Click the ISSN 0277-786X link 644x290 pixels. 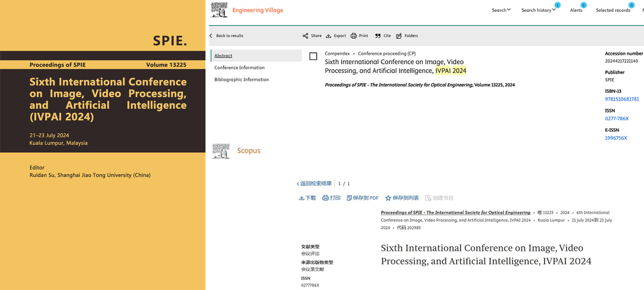617,119
